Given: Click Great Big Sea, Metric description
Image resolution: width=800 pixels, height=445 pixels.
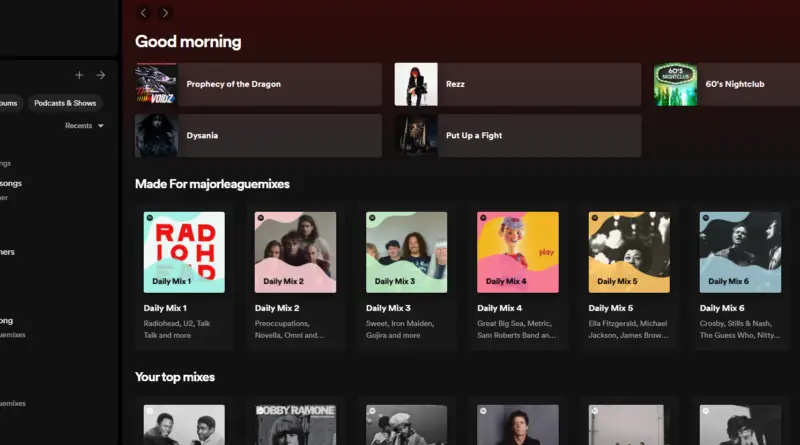Looking at the screenshot, I should pyautogui.click(x=516, y=329).
